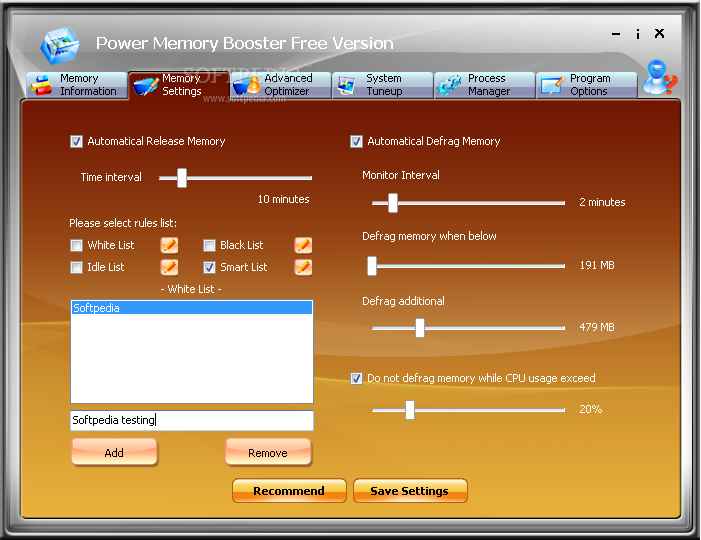Click the '2 minutes' monitor interval value
701x540 pixels.
tap(602, 202)
